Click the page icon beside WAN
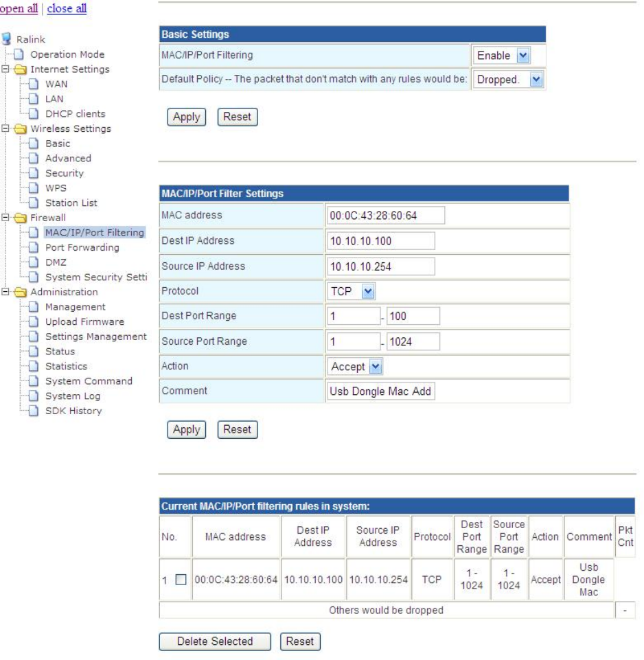Screen dimensions: 644x660 (34, 84)
